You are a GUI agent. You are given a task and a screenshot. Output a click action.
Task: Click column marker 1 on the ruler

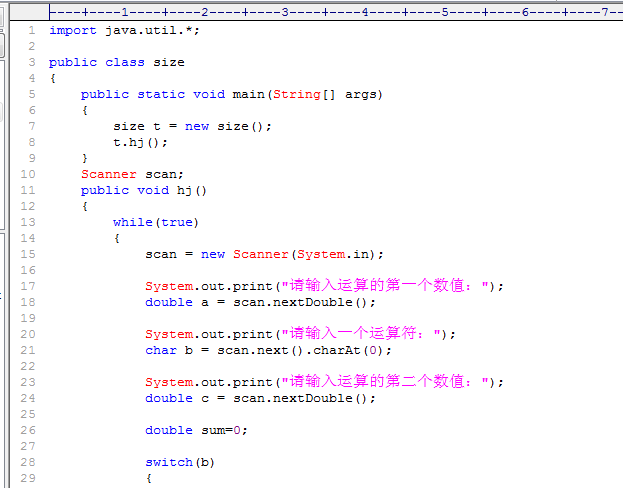125,12
